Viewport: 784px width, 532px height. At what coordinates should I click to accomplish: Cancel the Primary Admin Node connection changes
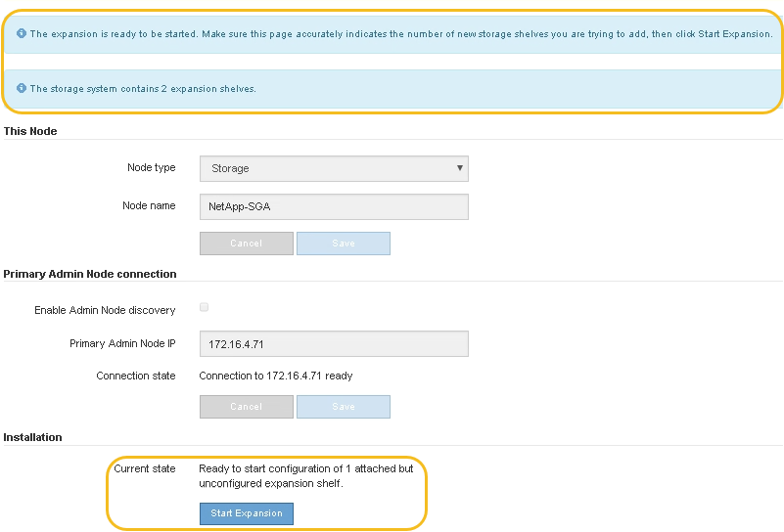coord(246,407)
